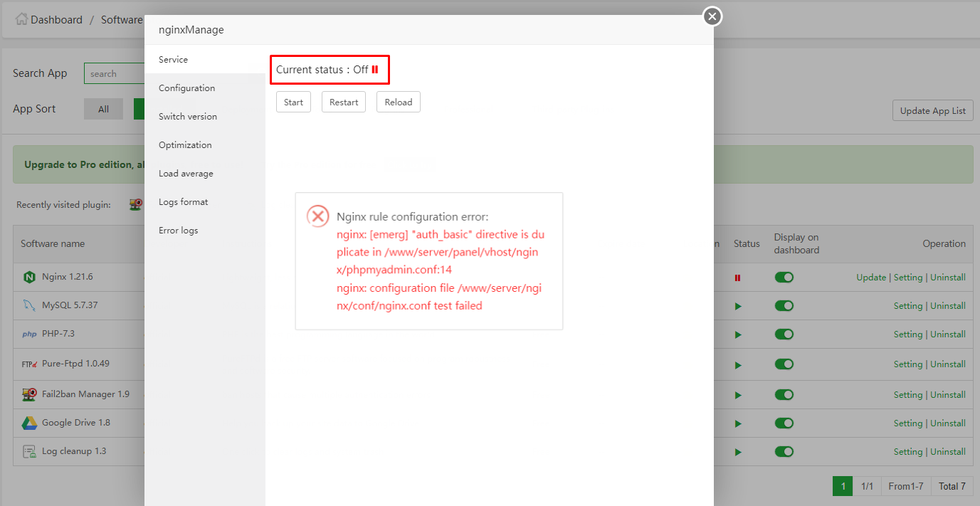Click the Log cleanup app icon
The height and width of the screenshot is (506, 980).
point(29,450)
